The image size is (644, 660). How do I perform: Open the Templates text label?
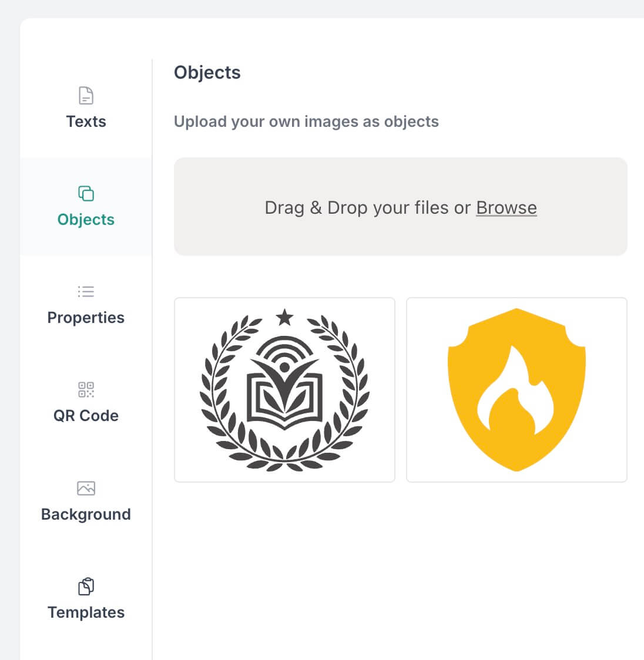point(86,612)
